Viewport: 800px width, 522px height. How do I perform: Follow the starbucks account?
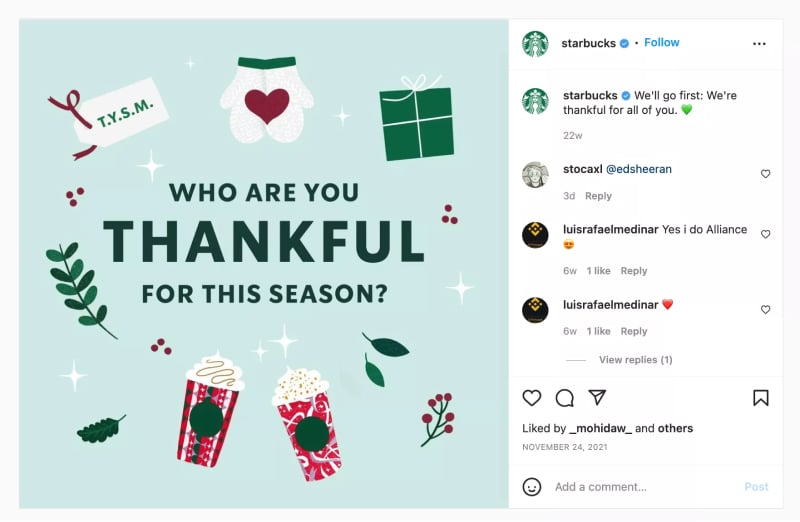coord(662,42)
